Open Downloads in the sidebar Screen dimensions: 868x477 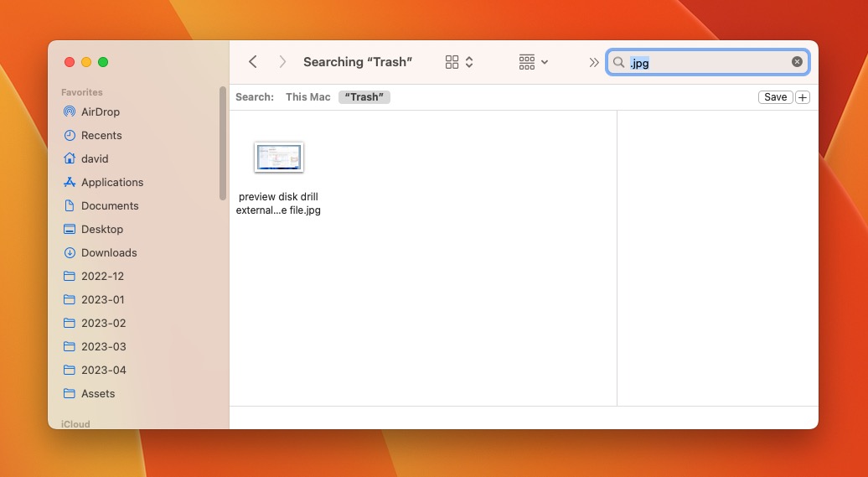(109, 252)
